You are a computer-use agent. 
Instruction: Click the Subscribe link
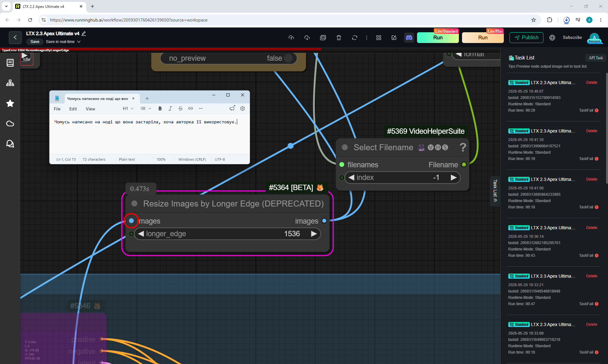point(572,37)
